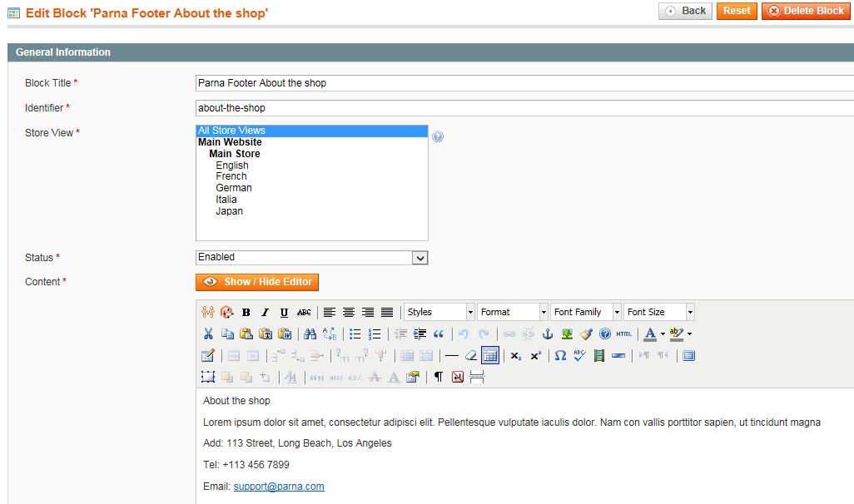Apply the background highlight color
The height and width of the screenshot is (504, 854).
677,334
